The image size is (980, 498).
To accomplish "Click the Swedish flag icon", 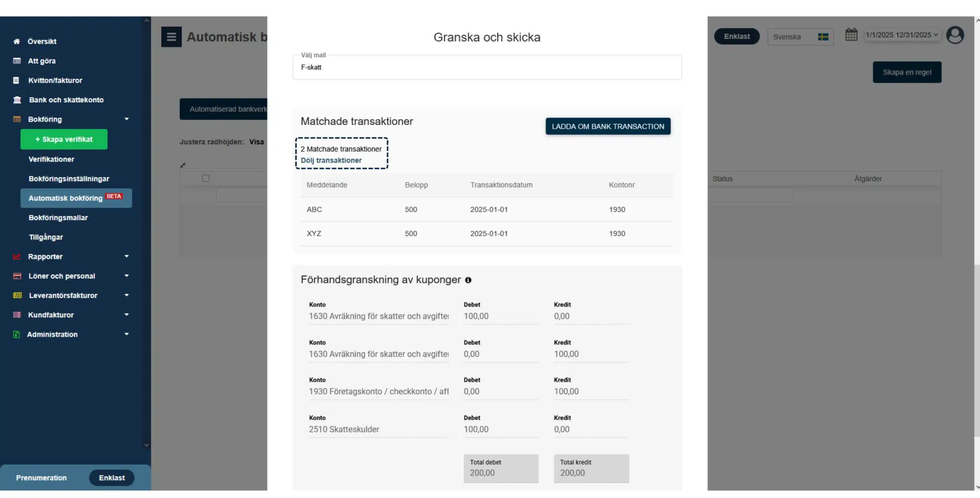I will [x=823, y=37].
